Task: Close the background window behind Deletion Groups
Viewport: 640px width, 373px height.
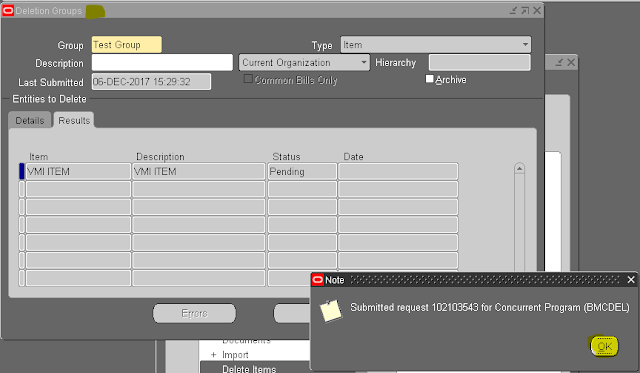Action: click(x=571, y=62)
